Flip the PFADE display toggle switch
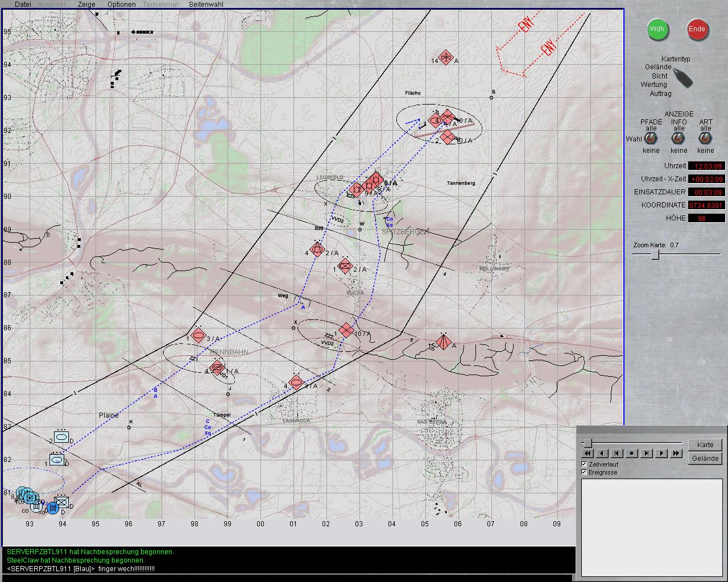Screen dimensions: 728x582 click(651, 138)
